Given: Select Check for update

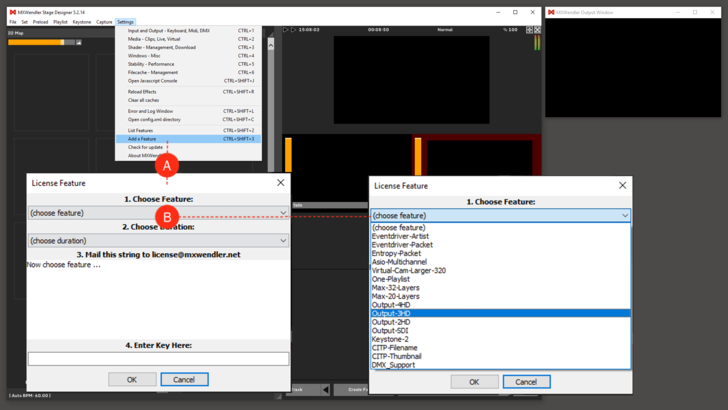Looking at the screenshot, I should point(188,147).
